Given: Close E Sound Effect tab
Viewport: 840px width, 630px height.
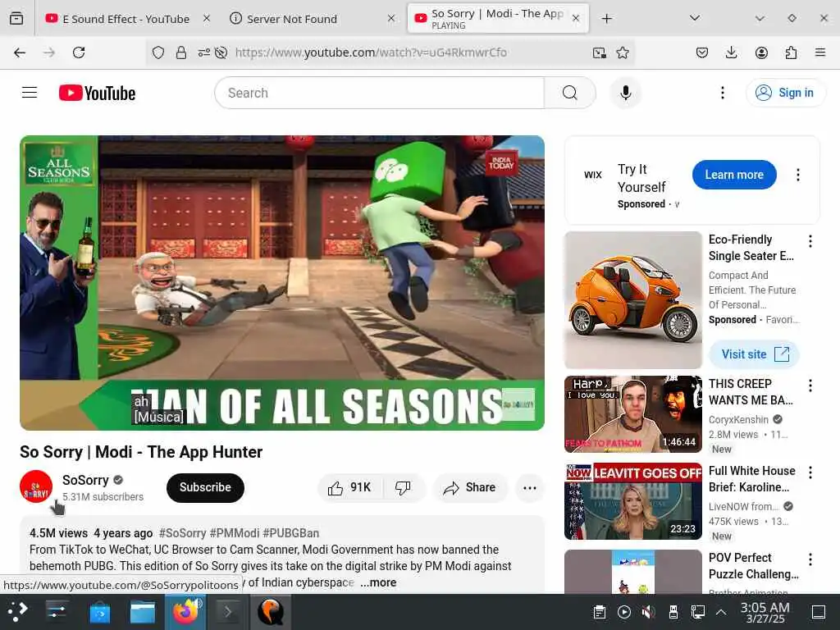Looking at the screenshot, I should click(207, 19).
